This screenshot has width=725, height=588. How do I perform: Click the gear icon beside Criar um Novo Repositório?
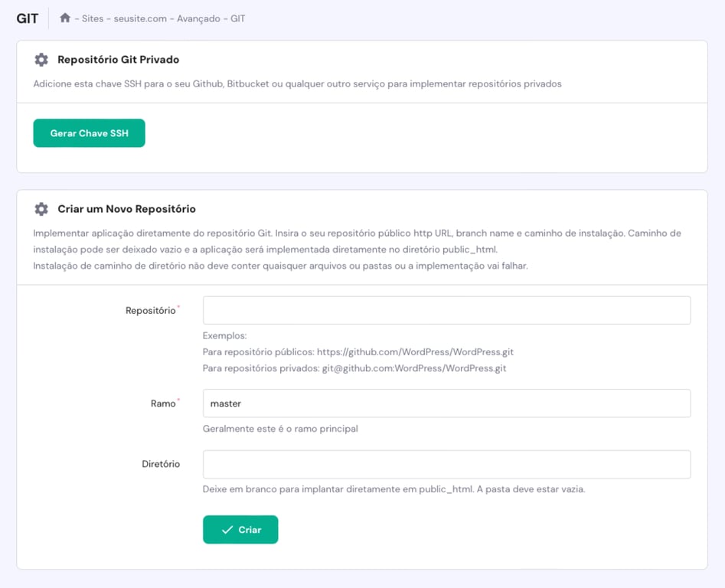(42, 208)
